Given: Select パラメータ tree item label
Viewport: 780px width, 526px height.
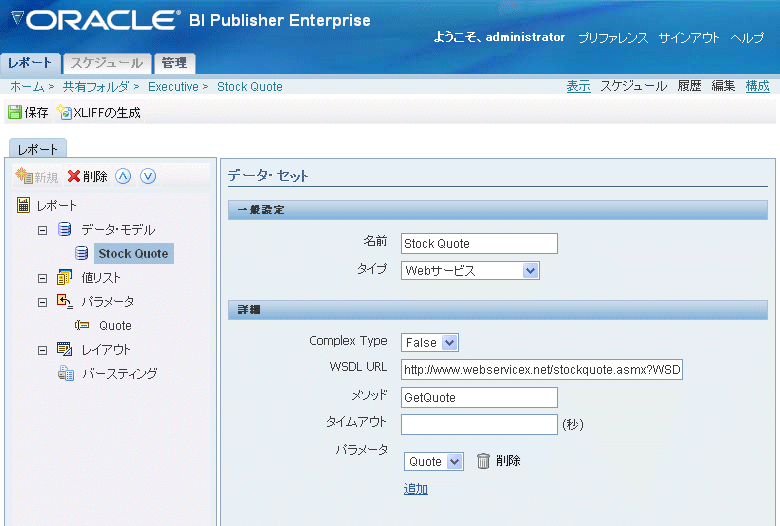Looking at the screenshot, I should click(x=108, y=302).
